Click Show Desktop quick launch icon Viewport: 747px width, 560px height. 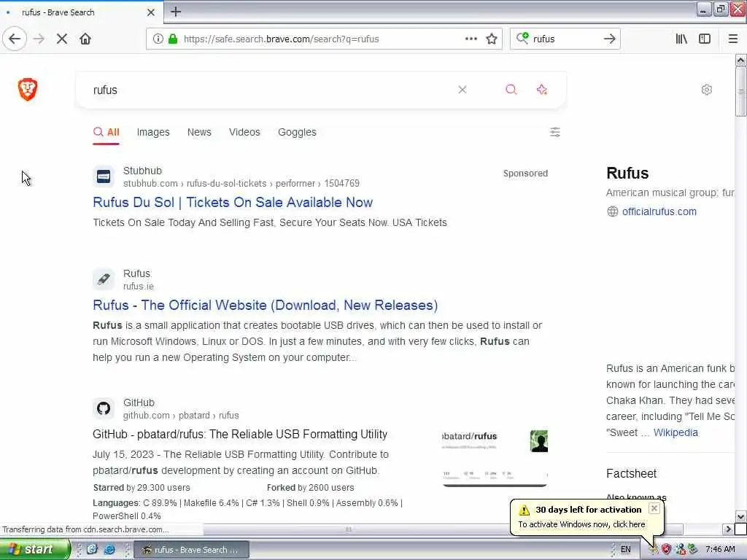pos(92,550)
